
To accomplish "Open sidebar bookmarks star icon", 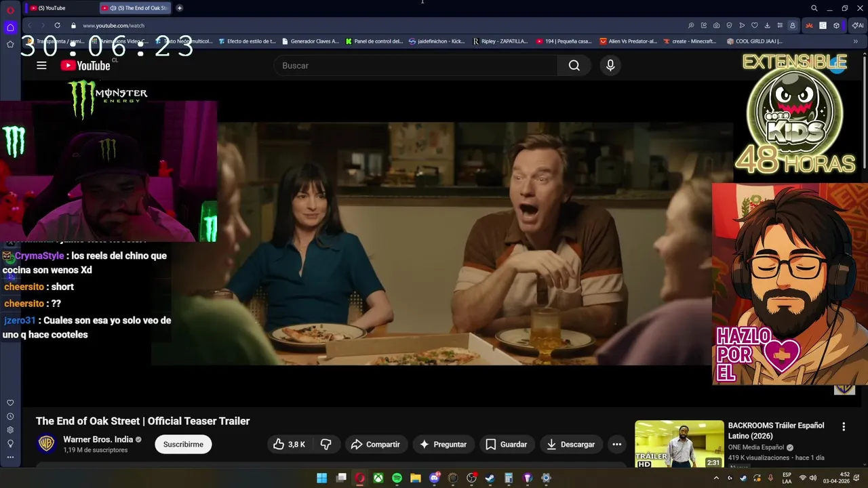I will (10, 44).
